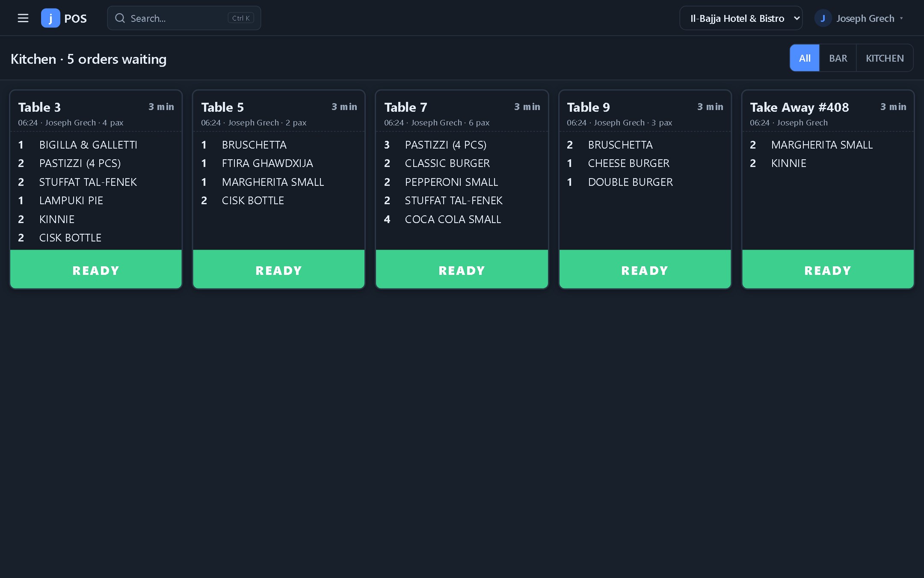Click the Table 7 card title

click(406, 107)
